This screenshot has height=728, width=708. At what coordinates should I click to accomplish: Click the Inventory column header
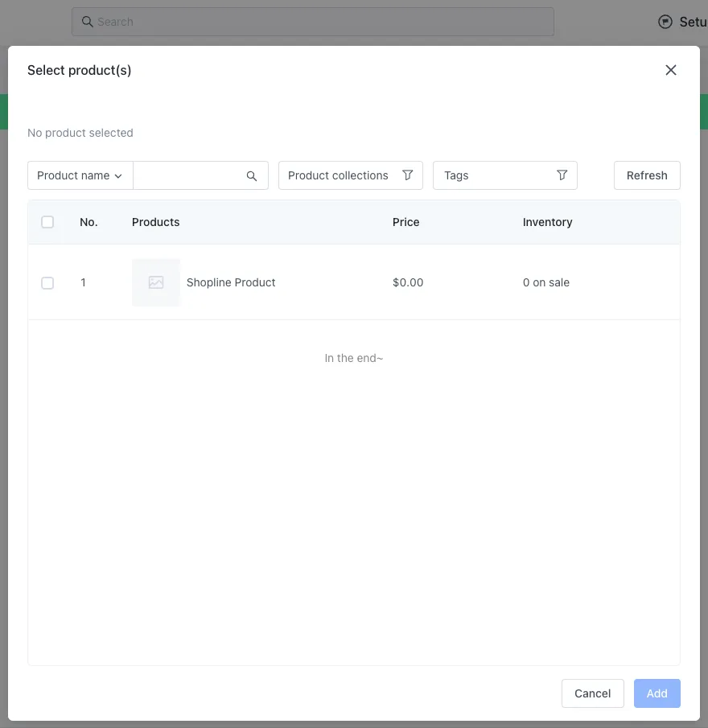tap(547, 222)
